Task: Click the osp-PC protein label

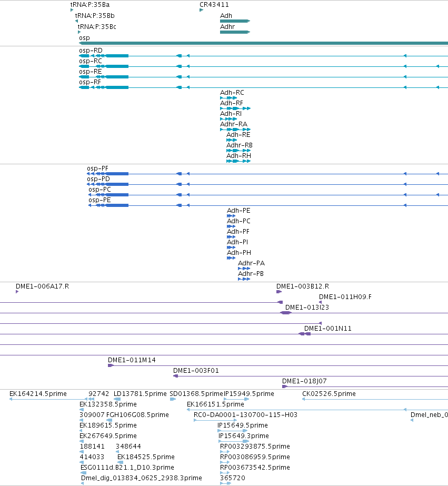Action: coord(100,190)
